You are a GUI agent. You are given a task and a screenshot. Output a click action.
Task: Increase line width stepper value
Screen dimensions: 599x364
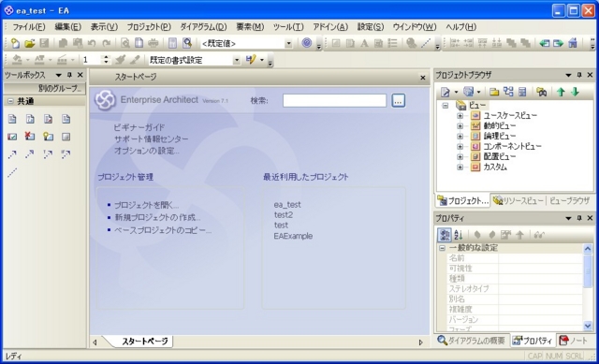click(106, 57)
